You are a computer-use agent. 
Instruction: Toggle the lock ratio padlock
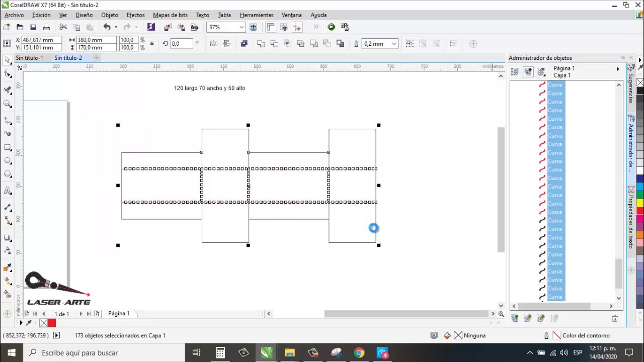[x=152, y=44]
